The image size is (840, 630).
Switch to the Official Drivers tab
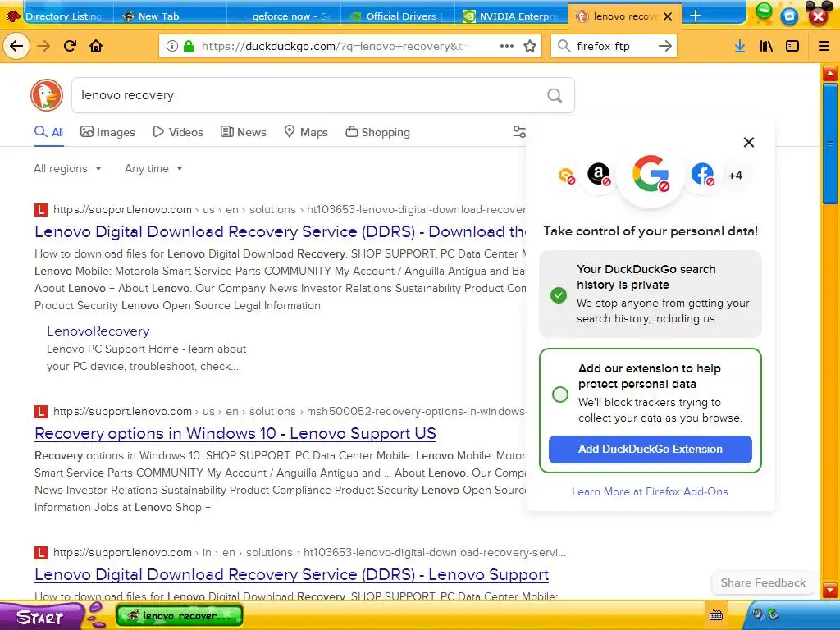pos(398,16)
